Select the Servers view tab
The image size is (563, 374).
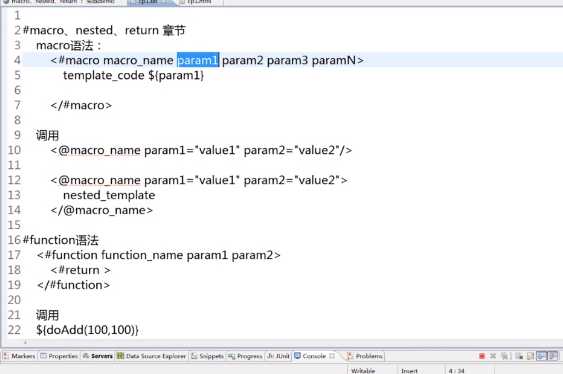coord(98,356)
